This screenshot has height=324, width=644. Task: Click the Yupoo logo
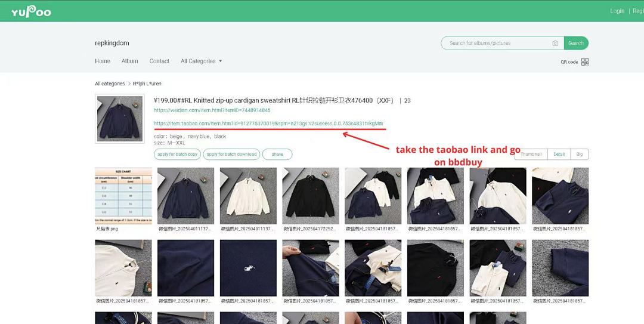pyautogui.click(x=31, y=11)
